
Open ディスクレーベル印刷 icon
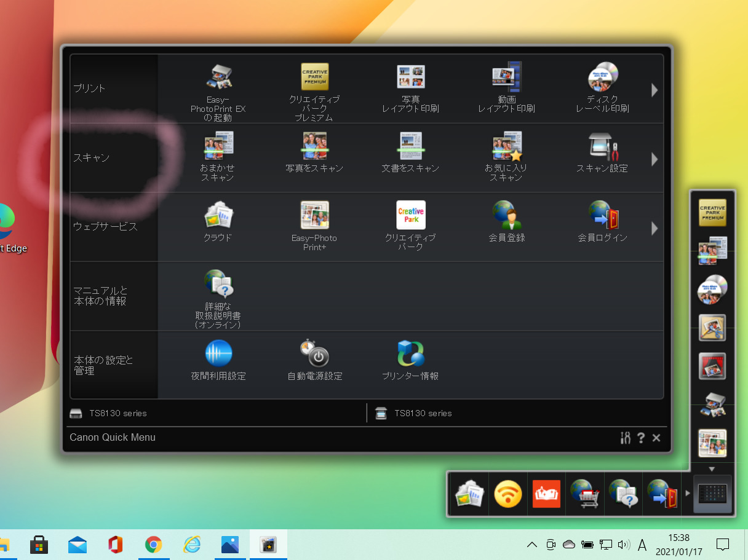coord(602,77)
